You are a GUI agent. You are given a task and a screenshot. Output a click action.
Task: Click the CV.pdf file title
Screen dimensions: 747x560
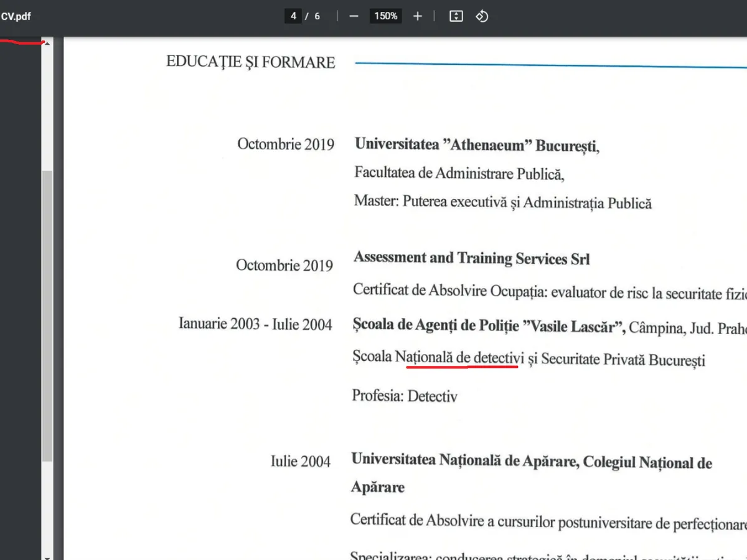[x=16, y=16]
